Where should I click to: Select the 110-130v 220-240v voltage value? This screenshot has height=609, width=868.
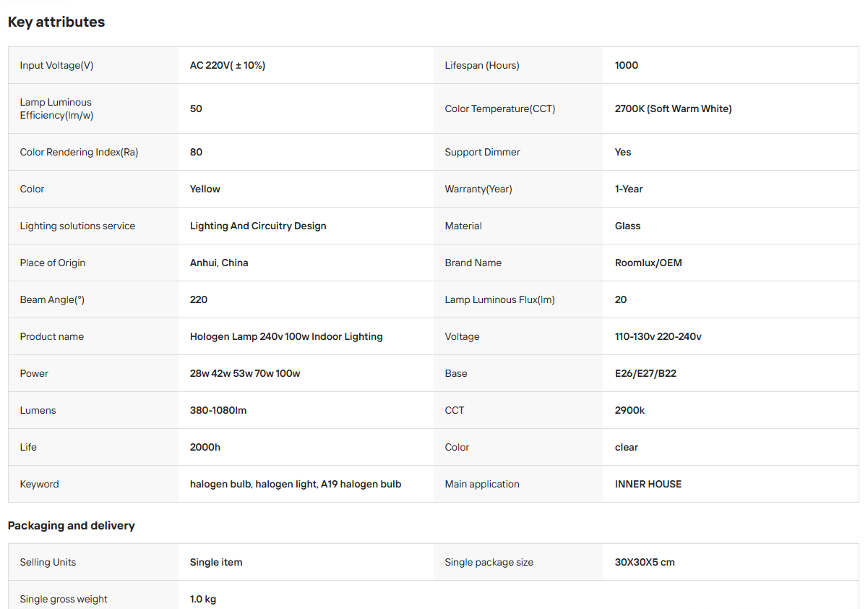(x=658, y=336)
